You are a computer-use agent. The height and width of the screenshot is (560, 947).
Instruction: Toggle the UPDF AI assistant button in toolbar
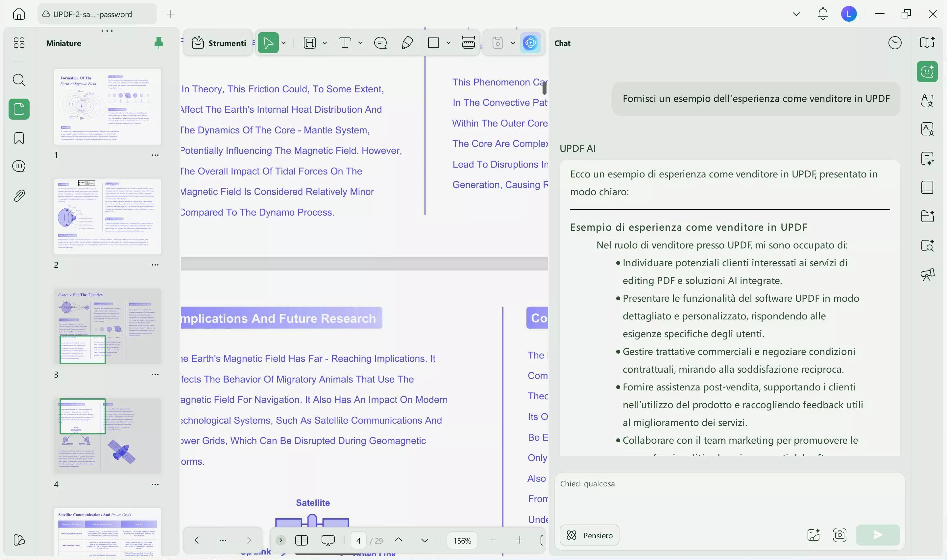click(530, 43)
